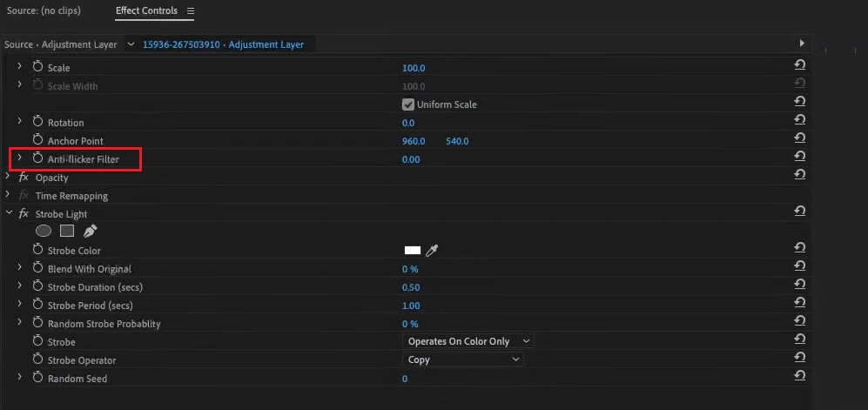The width and height of the screenshot is (868, 410).
Task: Click the Blend With Original 0 % value
Action: pos(410,269)
